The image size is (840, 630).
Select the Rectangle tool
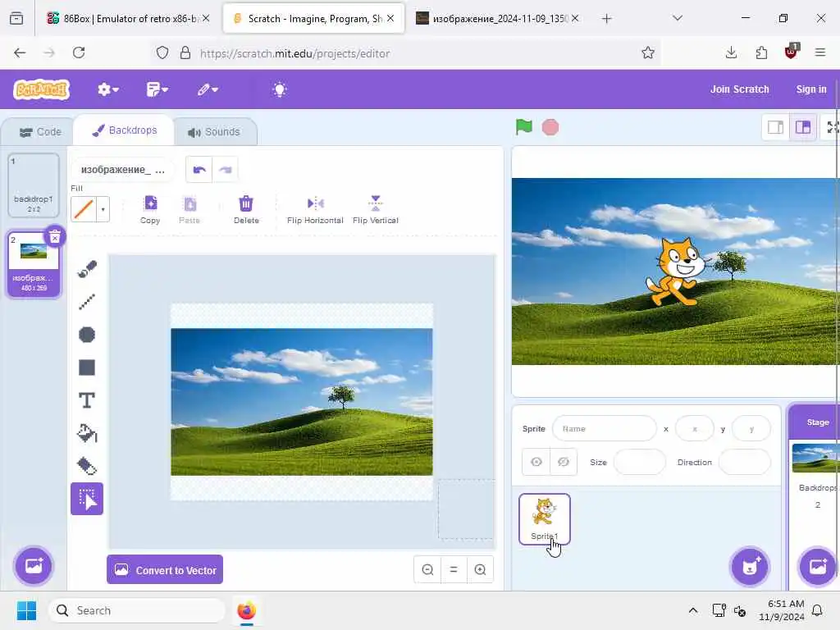point(87,367)
